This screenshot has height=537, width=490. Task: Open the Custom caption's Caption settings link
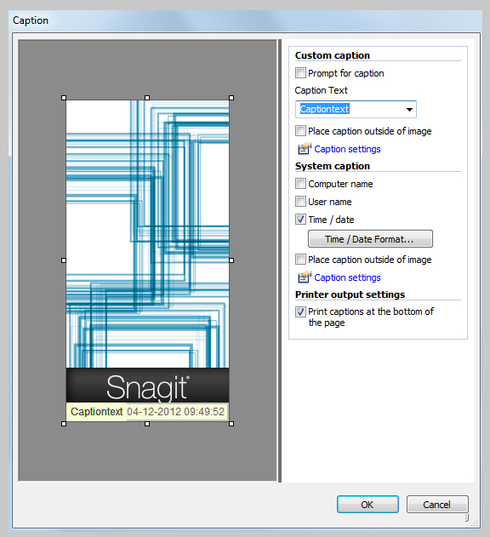347,149
